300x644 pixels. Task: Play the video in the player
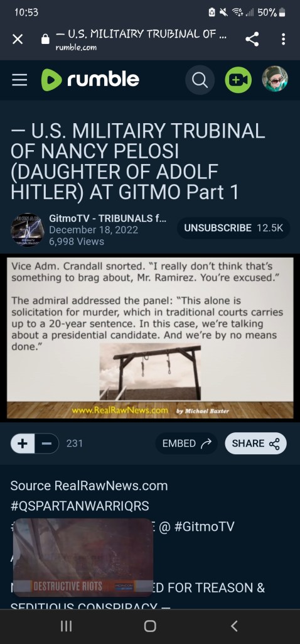tap(150, 338)
